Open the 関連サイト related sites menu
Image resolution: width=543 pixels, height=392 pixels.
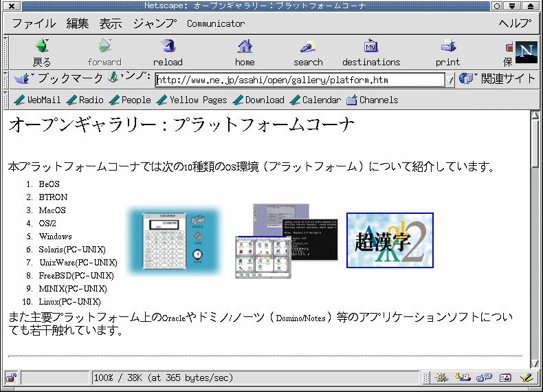point(497,78)
